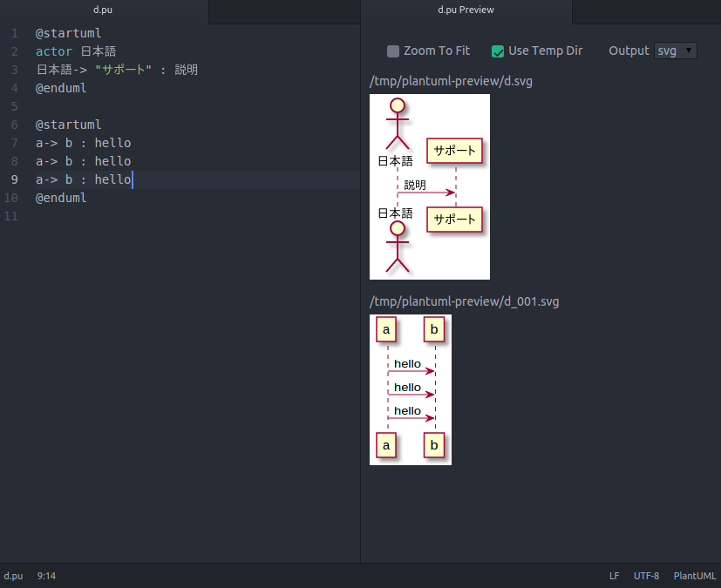Image resolution: width=721 pixels, height=588 pixels.
Task: Click the 9:14 cursor position indicator
Action: [x=45, y=576]
